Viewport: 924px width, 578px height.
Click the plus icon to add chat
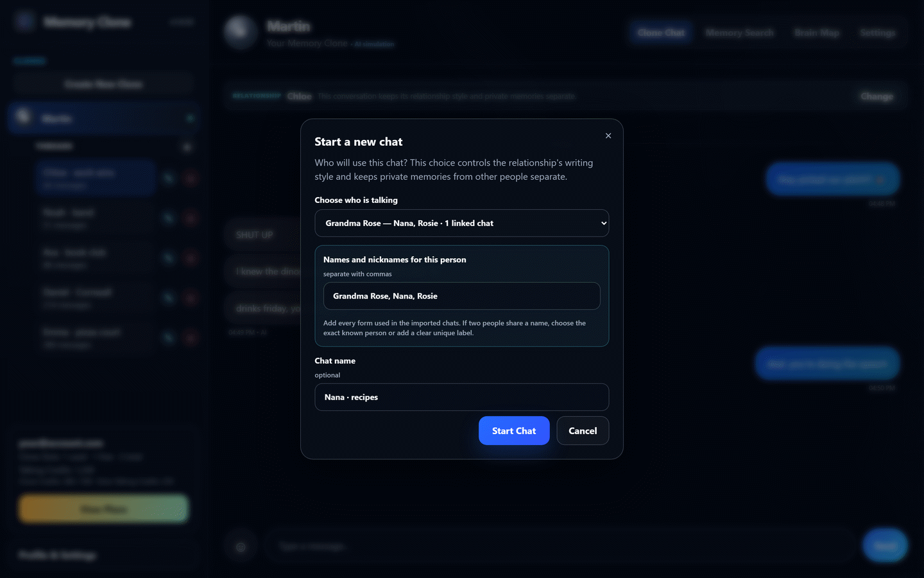187,147
